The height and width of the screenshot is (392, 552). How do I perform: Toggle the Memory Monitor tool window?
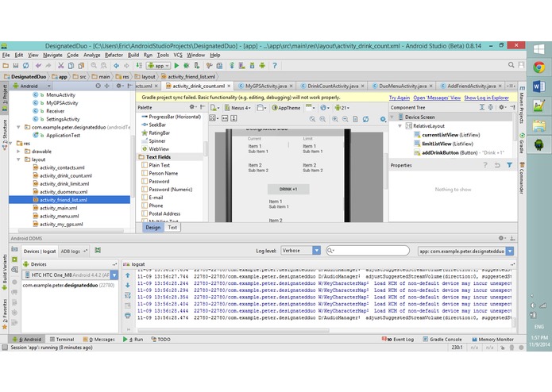pyautogui.click(x=493, y=340)
